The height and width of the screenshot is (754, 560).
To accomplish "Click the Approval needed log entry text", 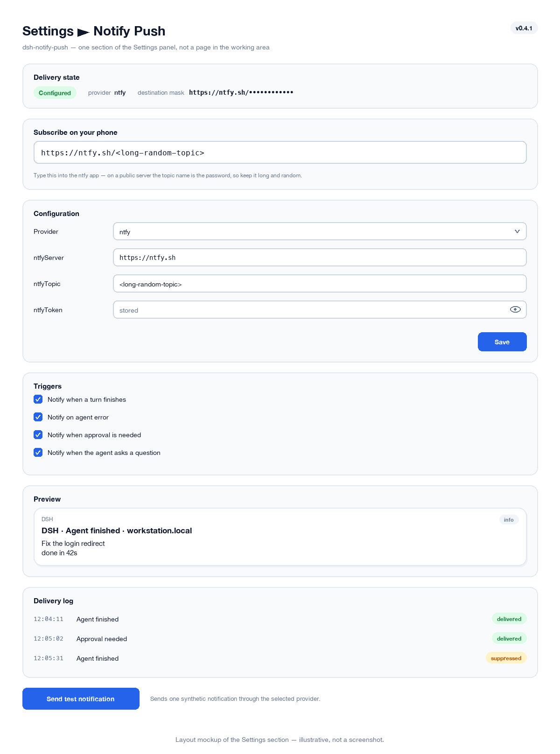I will coord(102,639).
